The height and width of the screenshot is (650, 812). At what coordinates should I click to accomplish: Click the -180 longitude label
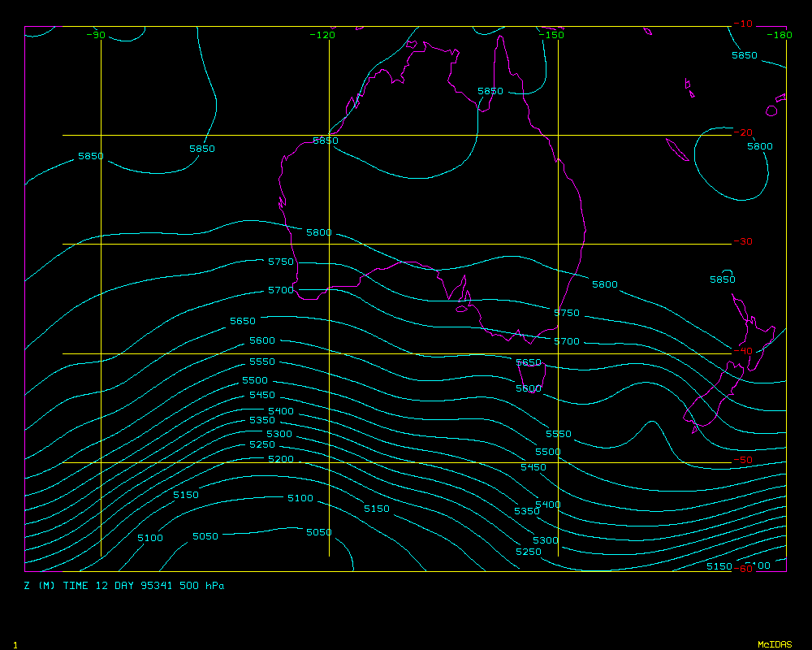coord(779,35)
